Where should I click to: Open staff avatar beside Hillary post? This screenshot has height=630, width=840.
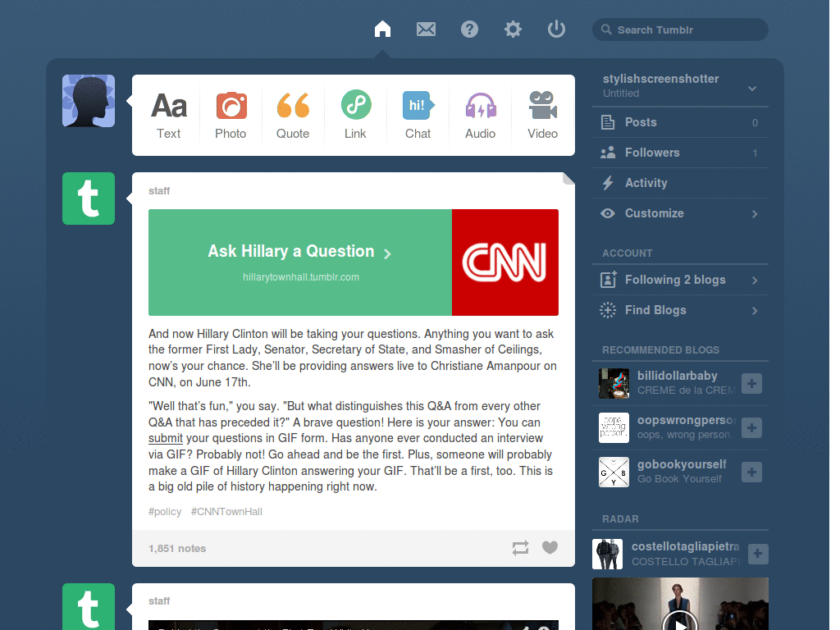pos(89,199)
